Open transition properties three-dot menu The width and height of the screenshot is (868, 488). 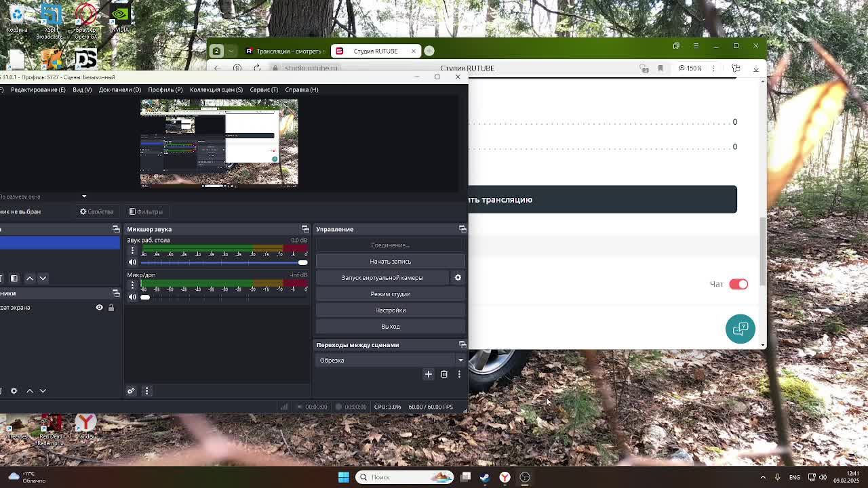(x=459, y=374)
